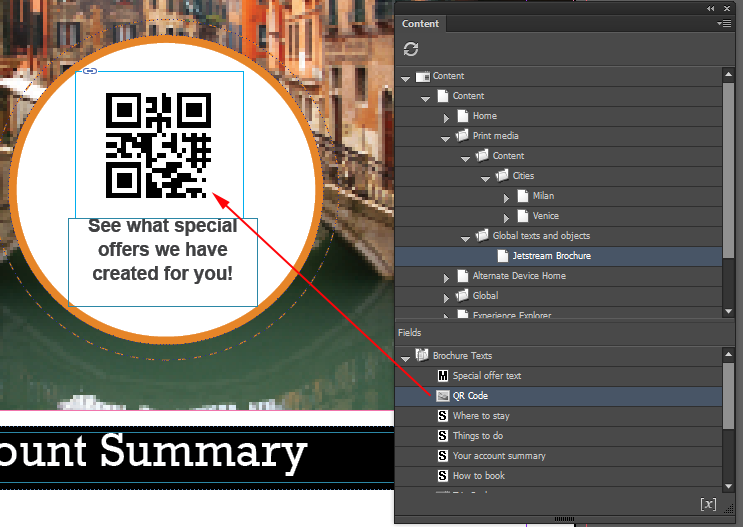The height and width of the screenshot is (527, 743).
Task: Click the Brochure Texts label
Action: 462,355
